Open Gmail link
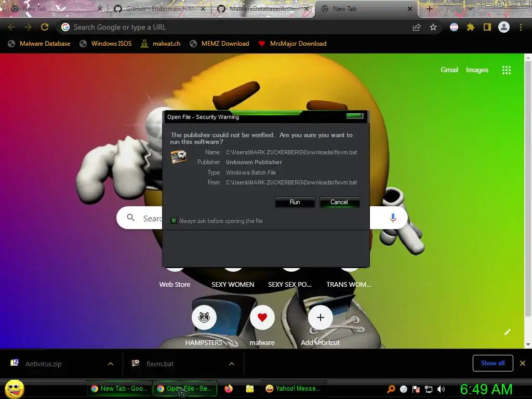532x399 pixels. pyautogui.click(x=449, y=70)
